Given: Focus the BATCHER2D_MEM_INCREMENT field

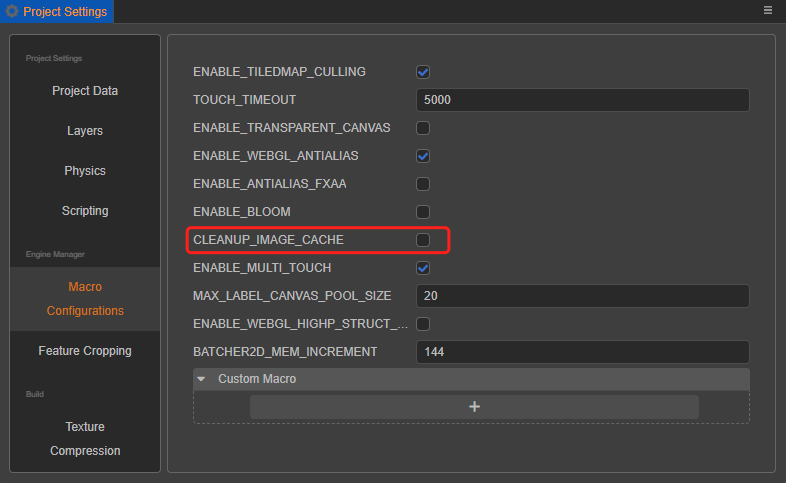Looking at the screenshot, I should 582,352.
